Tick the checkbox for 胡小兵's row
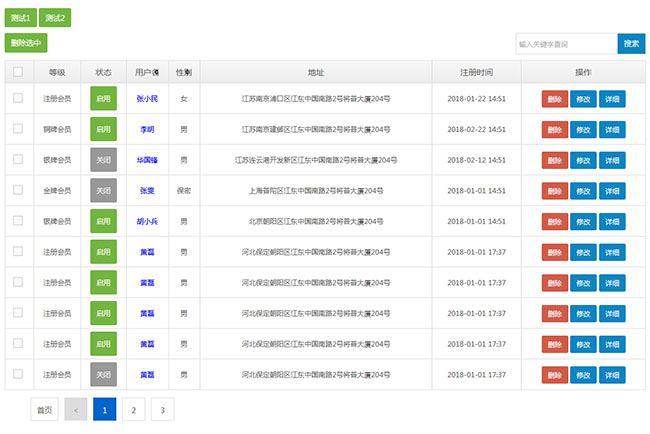This screenshot has width=650, height=434. pyautogui.click(x=18, y=221)
